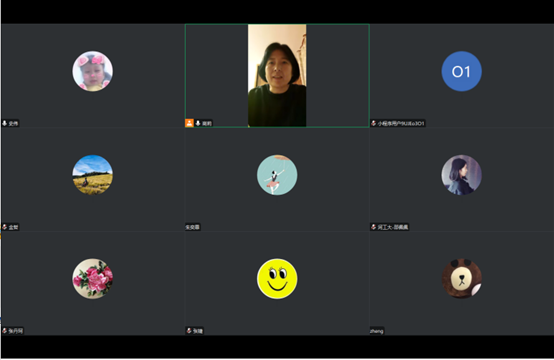This screenshot has width=554, height=360.
Task: Click the 小程序用户 participant name label
Action: 401,123
